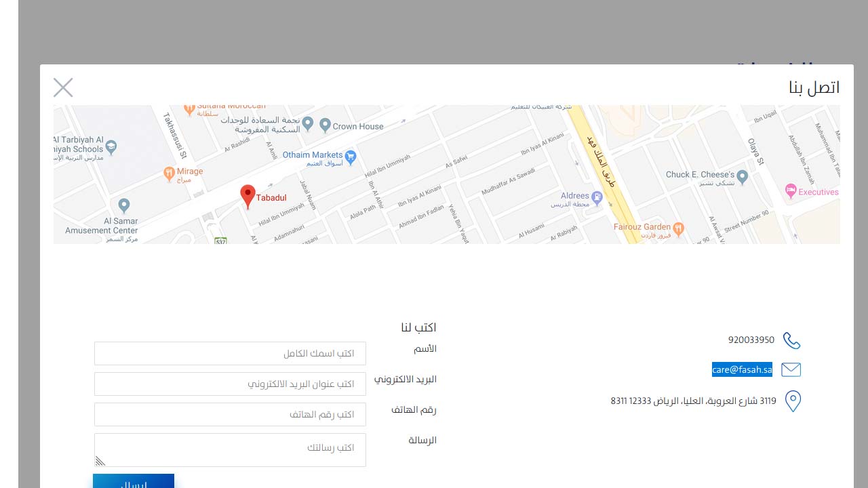Click the email envelope icon
This screenshot has height=488, width=868.
tap(791, 369)
